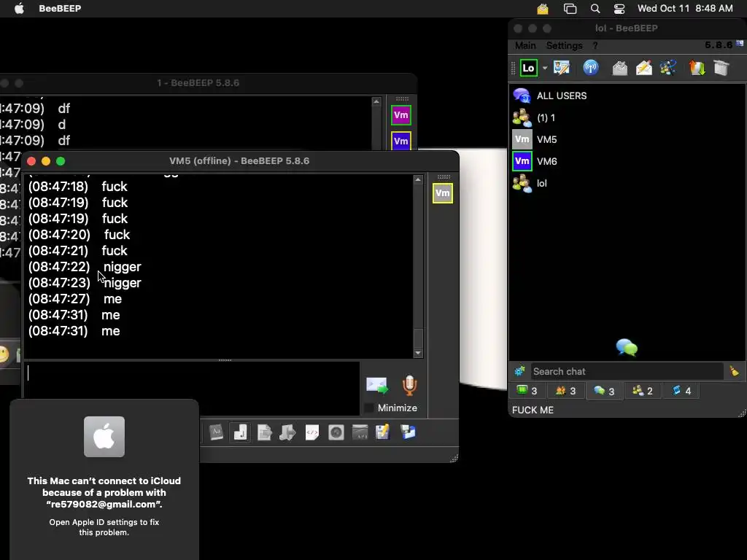Viewport: 747px width, 560px height.
Task: Switch to the blue file tab showing 4
Action: [681, 391]
